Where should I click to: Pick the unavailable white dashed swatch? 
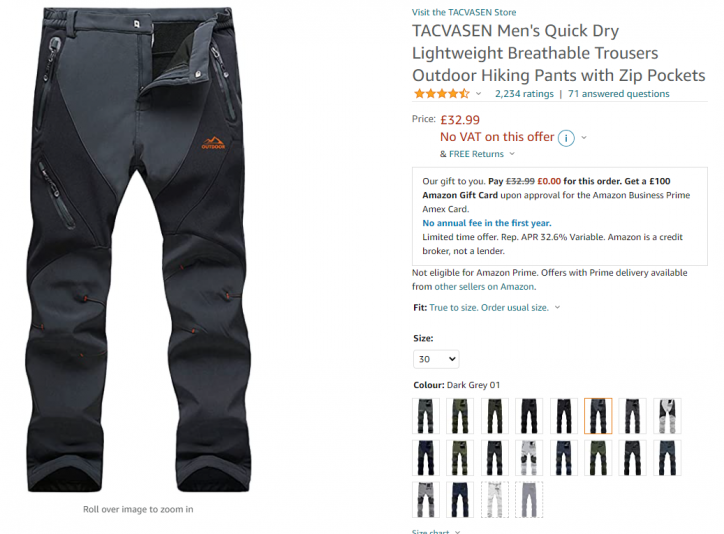click(495, 499)
